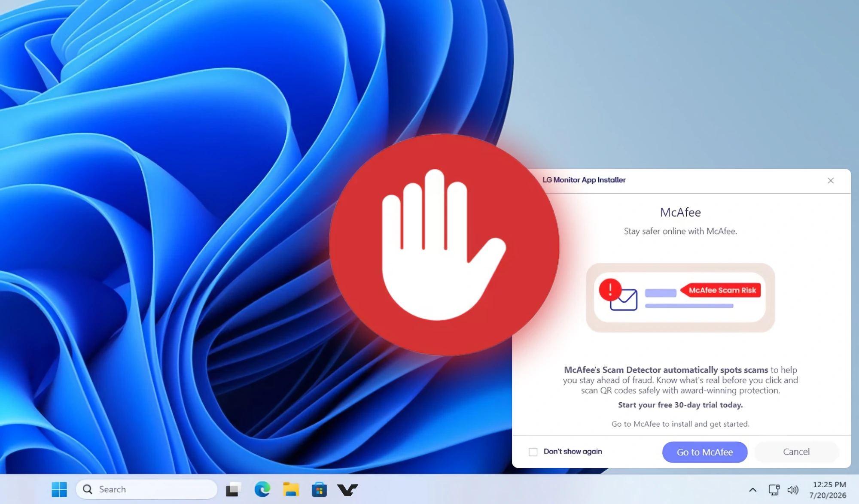Click 'Go to McAfee to install and get started.'
The height and width of the screenshot is (504, 859).
(x=680, y=424)
